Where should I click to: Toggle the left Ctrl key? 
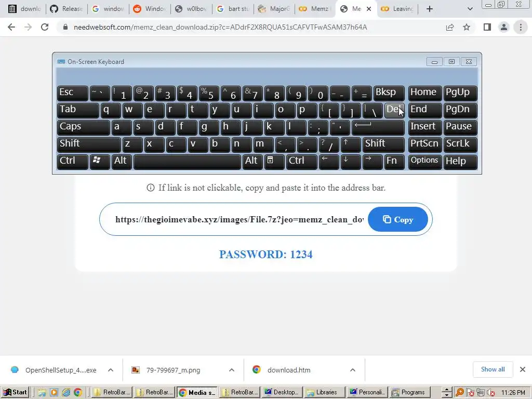[73, 162]
